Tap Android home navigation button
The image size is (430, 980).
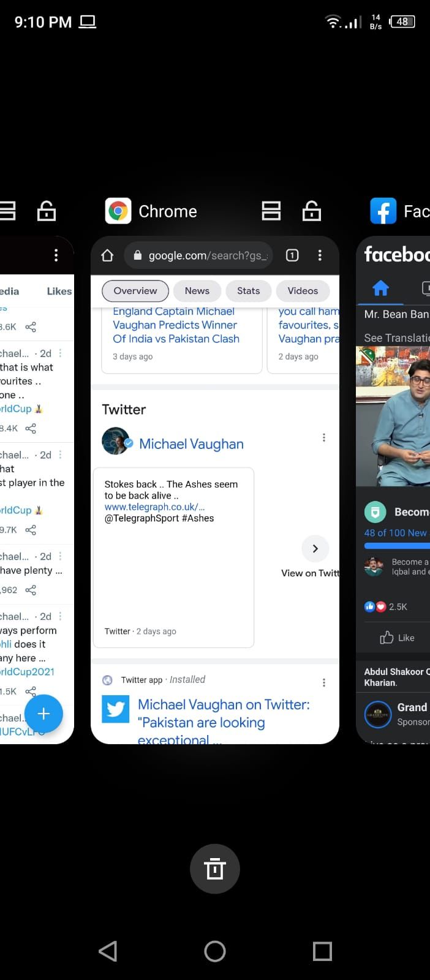(215, 951)
